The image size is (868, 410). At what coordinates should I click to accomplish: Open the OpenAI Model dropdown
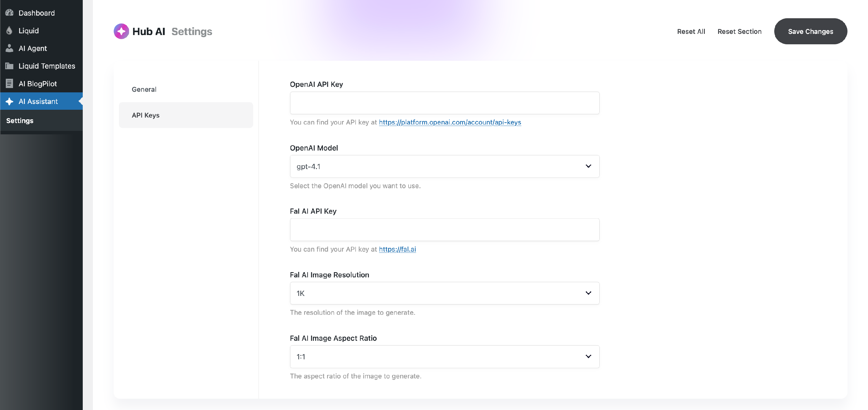(x=444, y=166)
